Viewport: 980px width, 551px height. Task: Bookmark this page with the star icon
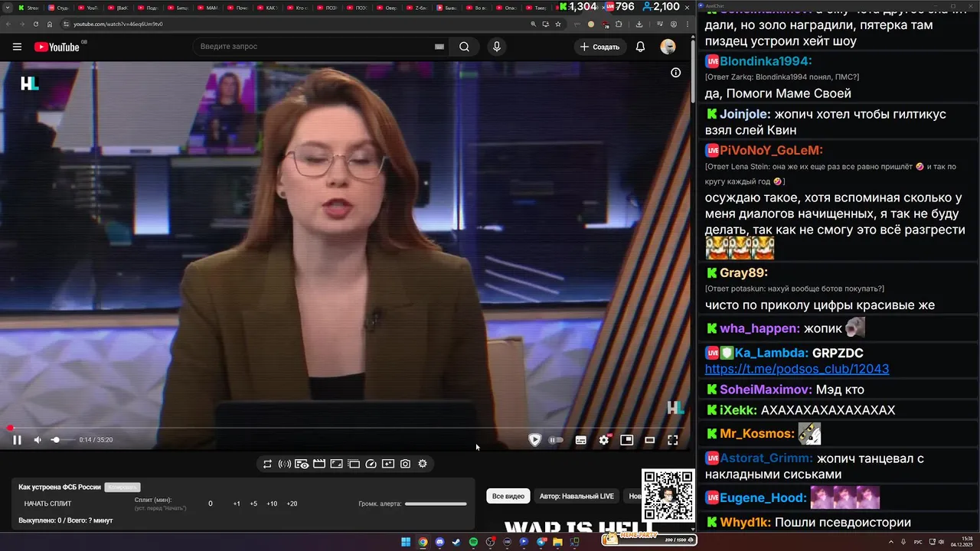click(x=558, y=24)
